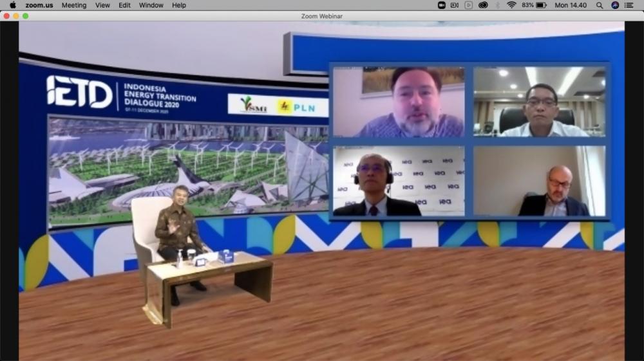Viewport: 644px width, 361px height.
Task: Open the Meeting menu
Action: click(74, 5)
